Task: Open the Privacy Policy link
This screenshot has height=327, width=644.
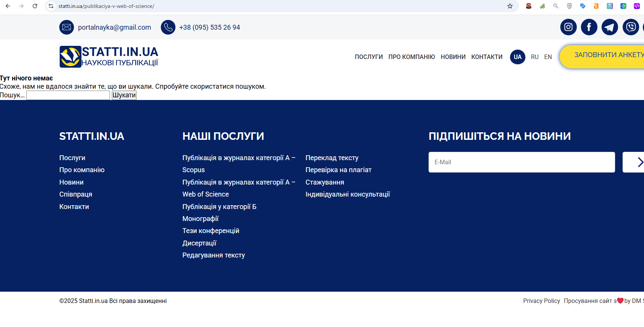Action: (x=542, y=301)
